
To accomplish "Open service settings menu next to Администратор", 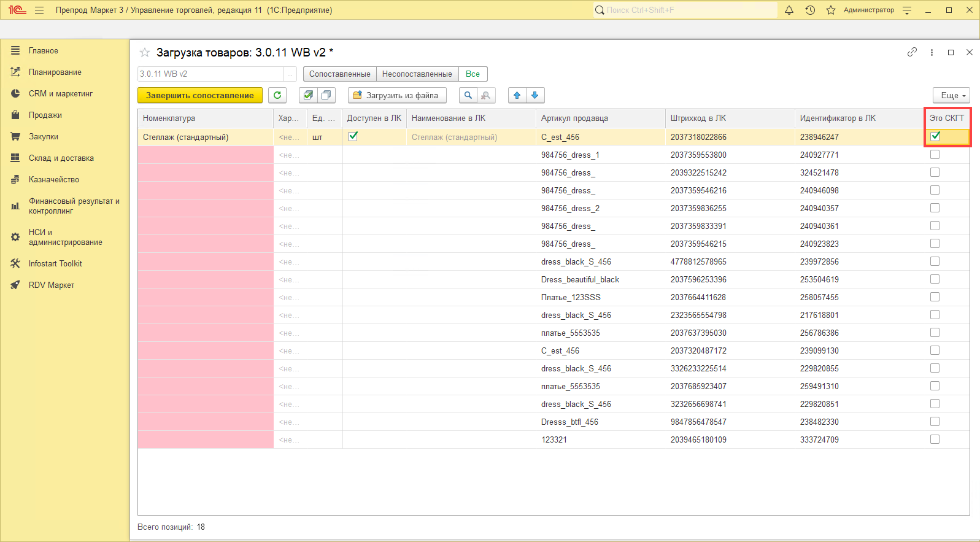I will (x=907, y=10).
